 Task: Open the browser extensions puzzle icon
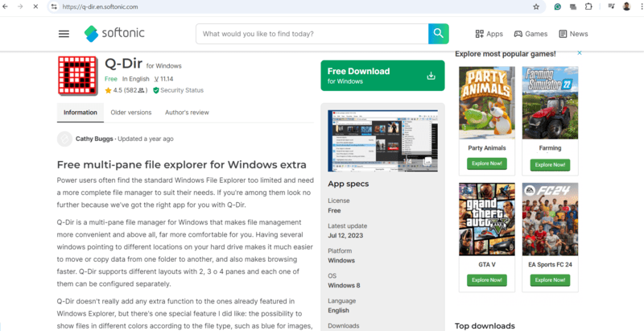pos(588,6)
